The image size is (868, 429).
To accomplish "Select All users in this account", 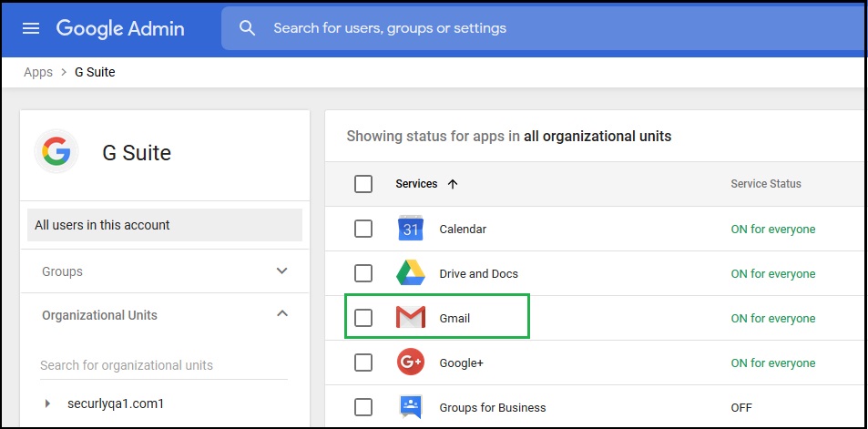I will (x=165, y=225).
